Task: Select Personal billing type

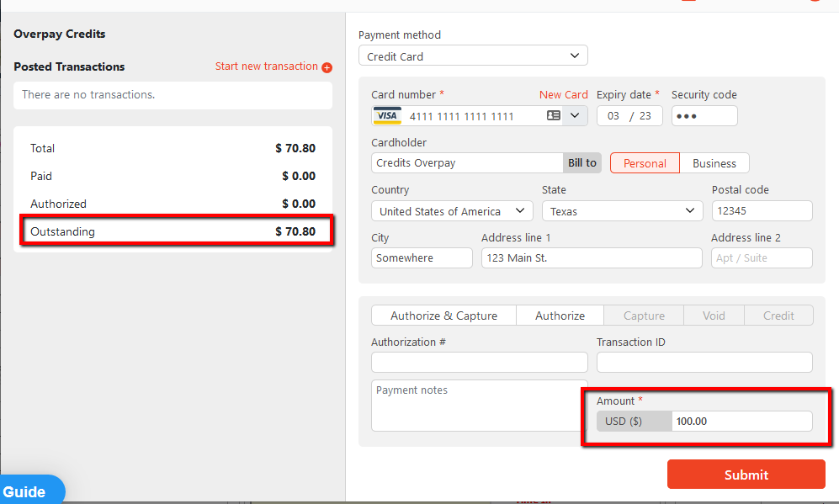Action: (x=645, y=163)
